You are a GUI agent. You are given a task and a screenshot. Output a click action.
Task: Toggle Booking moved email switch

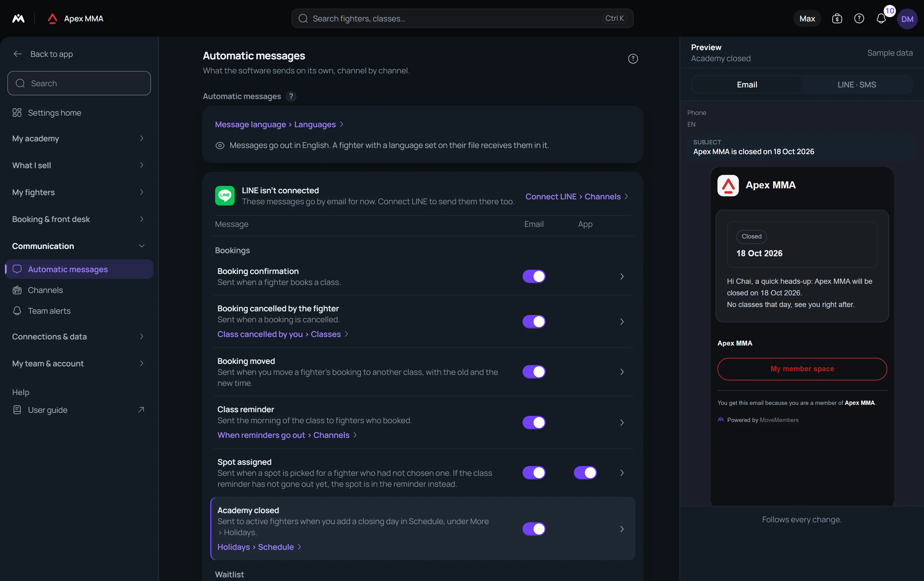point(534,372)
